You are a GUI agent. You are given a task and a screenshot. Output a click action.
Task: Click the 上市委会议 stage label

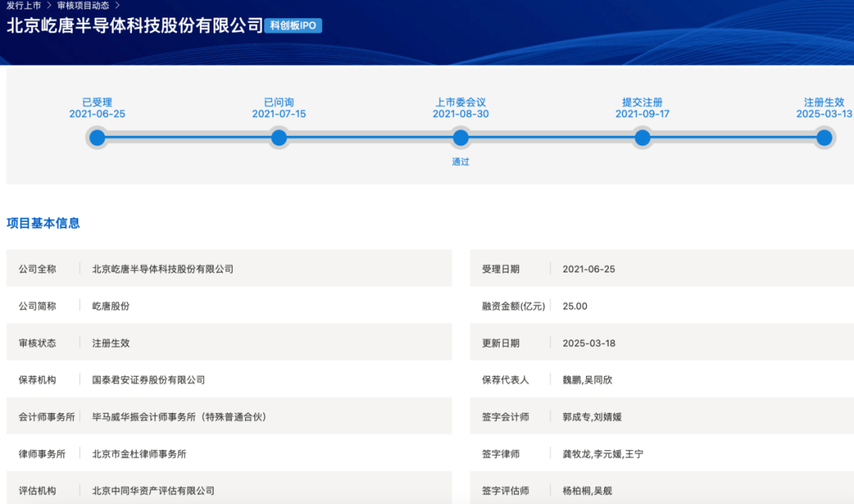(461, 103)
